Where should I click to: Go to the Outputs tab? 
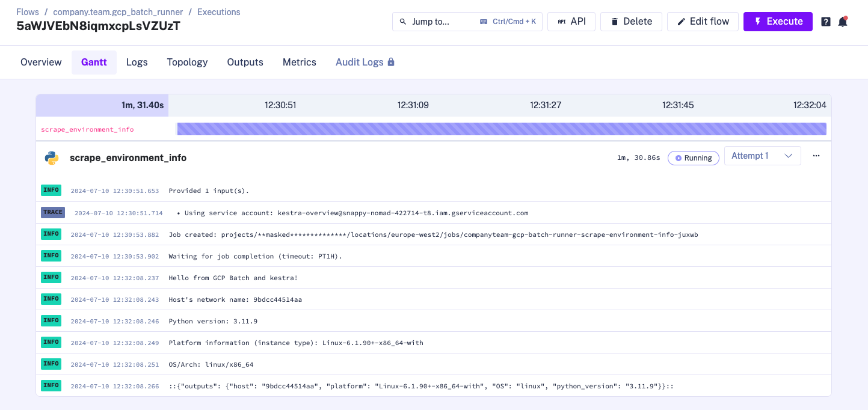point(245,62)
